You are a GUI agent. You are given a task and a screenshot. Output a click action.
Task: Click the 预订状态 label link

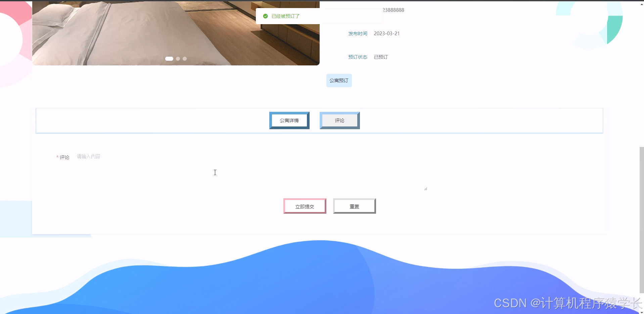click(x=358, y=57)
